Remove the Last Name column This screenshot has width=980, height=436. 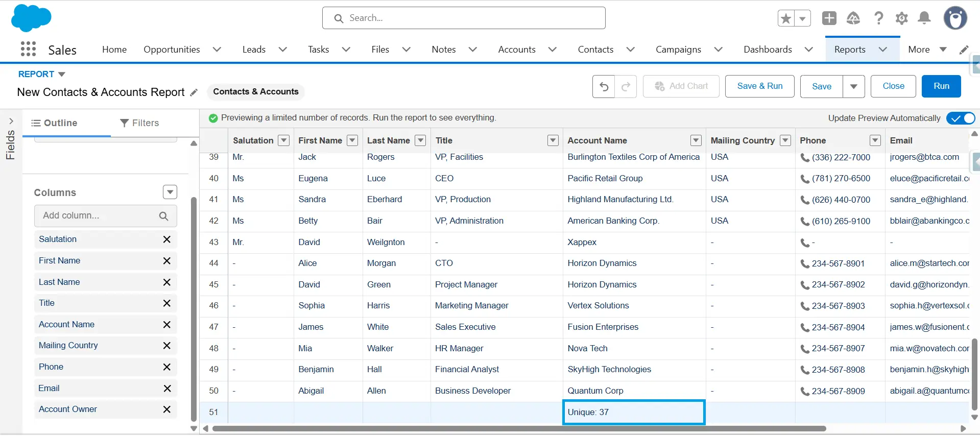coord(166,282)
